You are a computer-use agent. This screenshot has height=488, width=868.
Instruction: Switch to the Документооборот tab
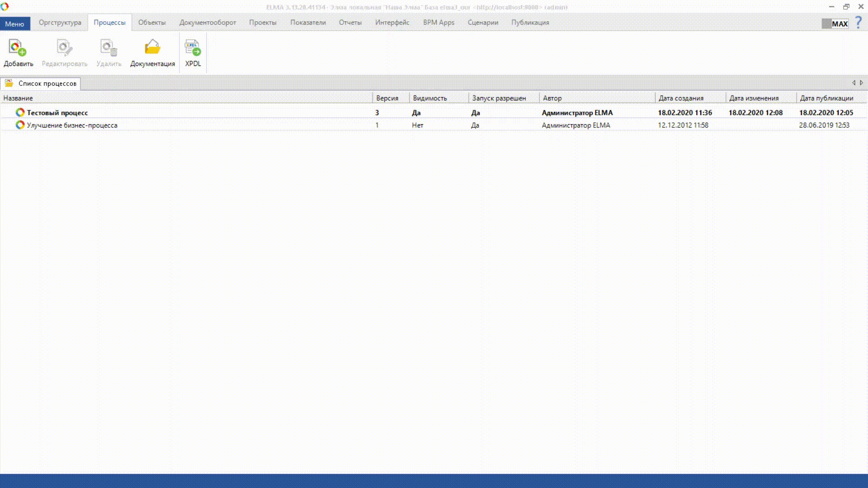208,23
